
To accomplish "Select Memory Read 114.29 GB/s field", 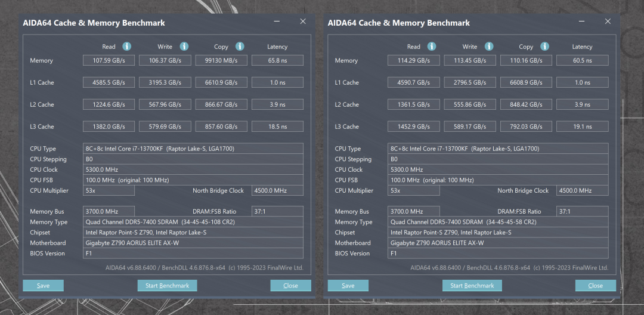I will click(414, 60).
